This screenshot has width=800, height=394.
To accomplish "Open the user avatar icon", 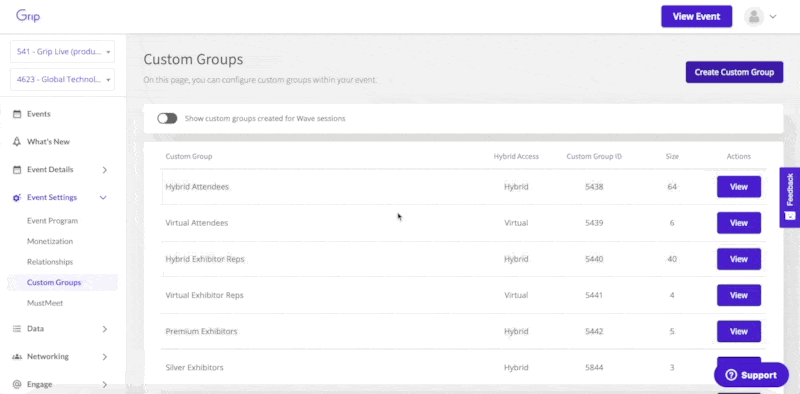I will (754, 17).
